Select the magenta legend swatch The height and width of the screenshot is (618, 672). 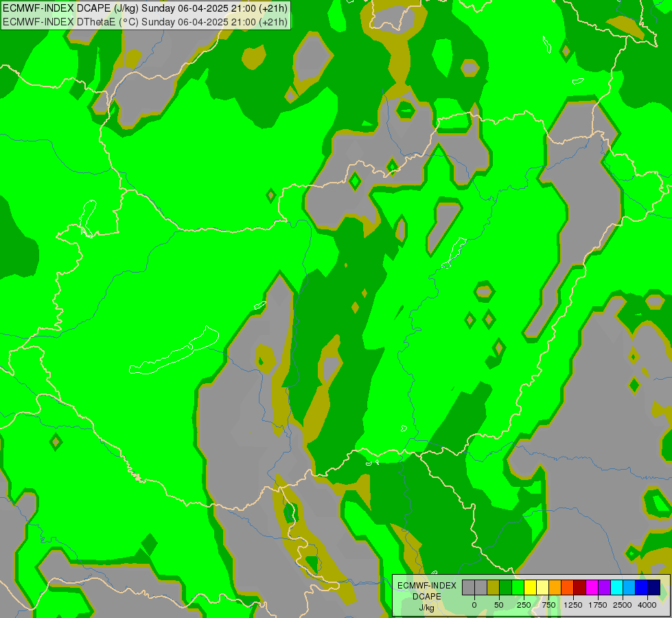[592, 587]
